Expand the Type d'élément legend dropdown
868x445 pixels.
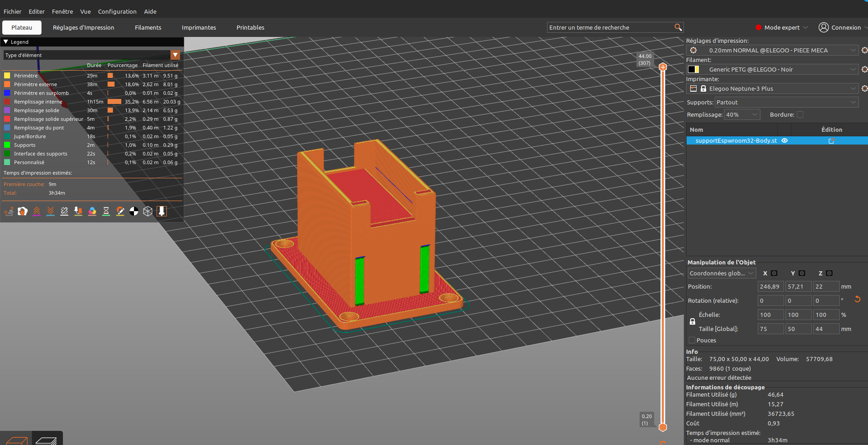175,55
